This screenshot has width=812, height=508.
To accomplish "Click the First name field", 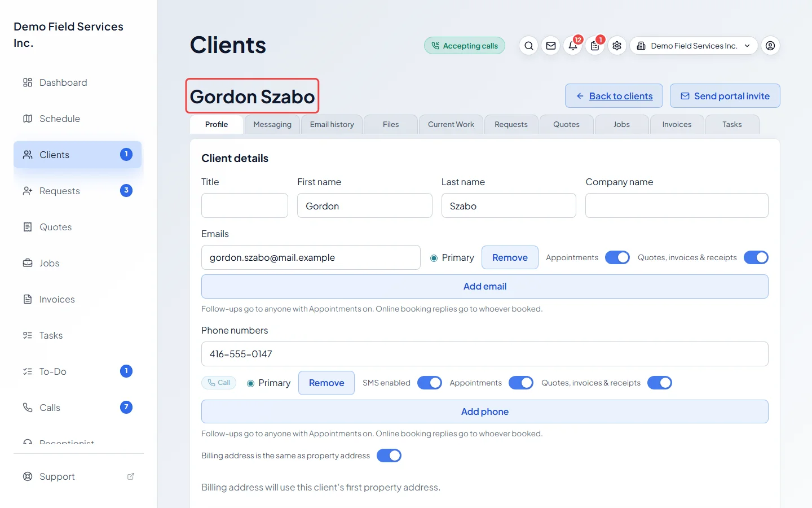I will 365,205.
